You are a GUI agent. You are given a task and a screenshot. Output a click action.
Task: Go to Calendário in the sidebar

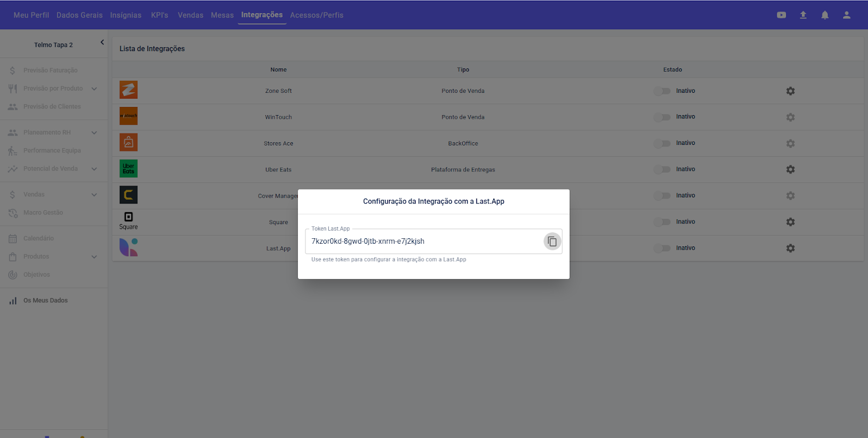[39, 238]
